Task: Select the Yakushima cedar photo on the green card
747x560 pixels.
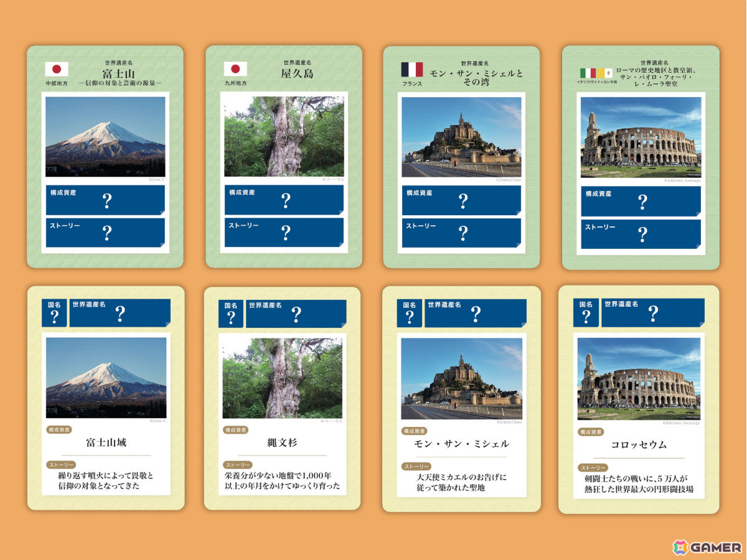Action: point(284,137)
